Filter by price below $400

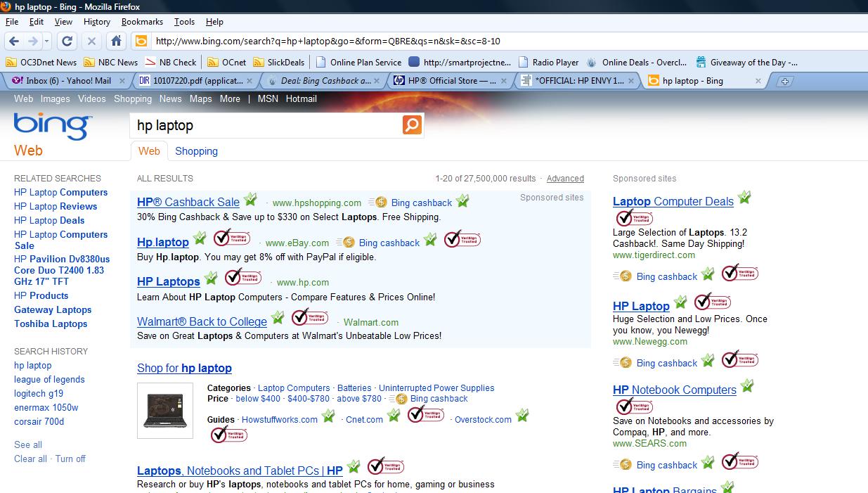pyautogui.click(x=258, y=399)
